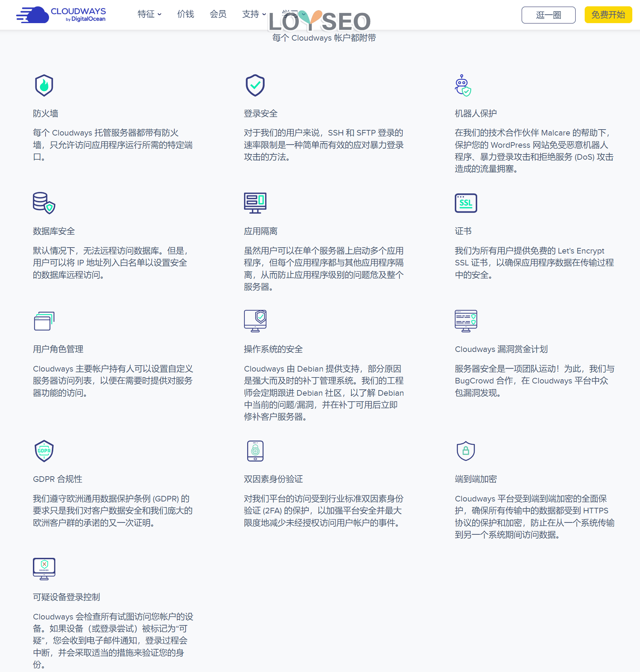
Task: Click the firewall description paragraph
Action: coord(113,145)
